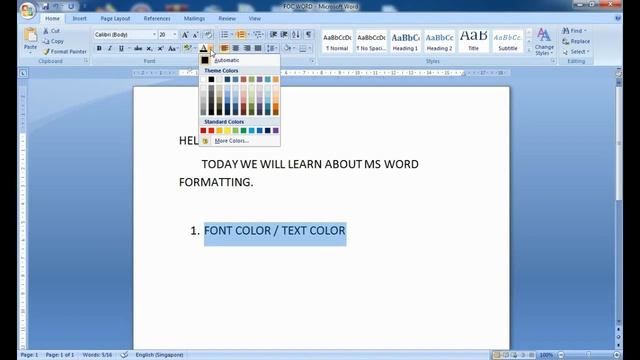The height and width of the screenshot is (360, 640).
Task: Click the Multilevel List icon
Action: 257,35
